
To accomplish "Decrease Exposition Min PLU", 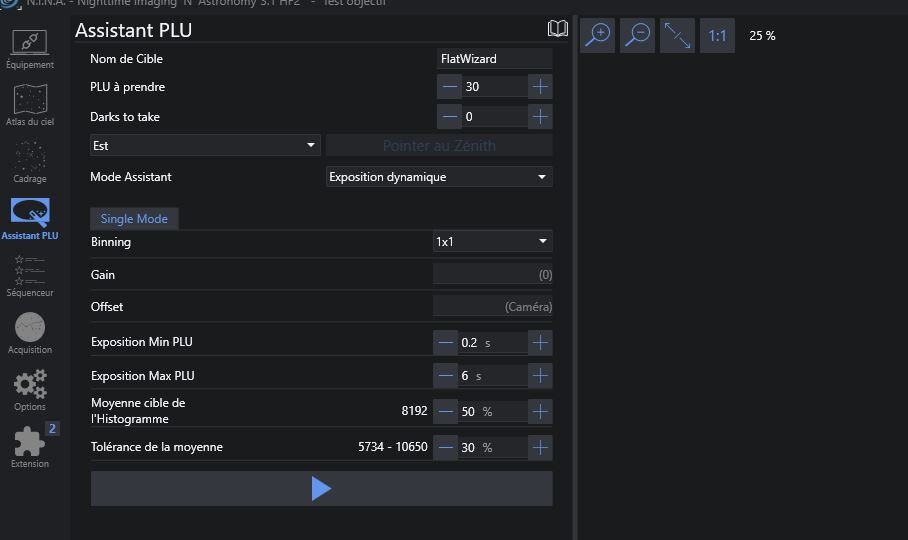I will tap(445, 343).
